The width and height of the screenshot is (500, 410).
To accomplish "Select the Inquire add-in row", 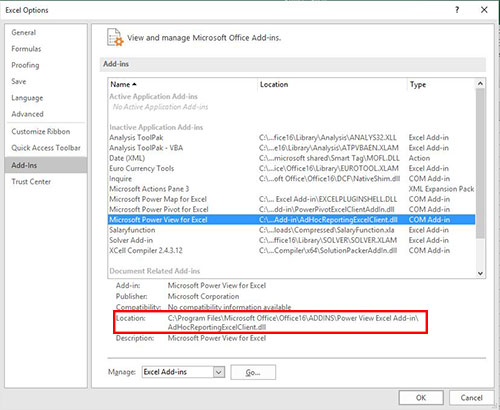I will [x=292, y=179].
